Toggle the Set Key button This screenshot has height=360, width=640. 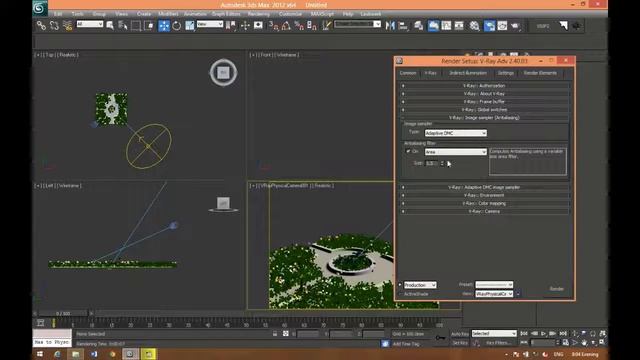click(460, 343)
